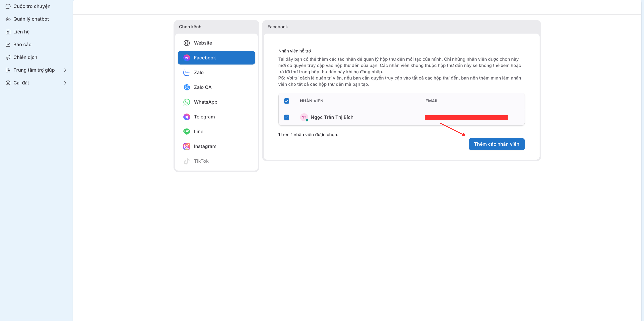644x321 pixels.
Task: Click the Liên hệ contact icon
Action: pos(8,32)
